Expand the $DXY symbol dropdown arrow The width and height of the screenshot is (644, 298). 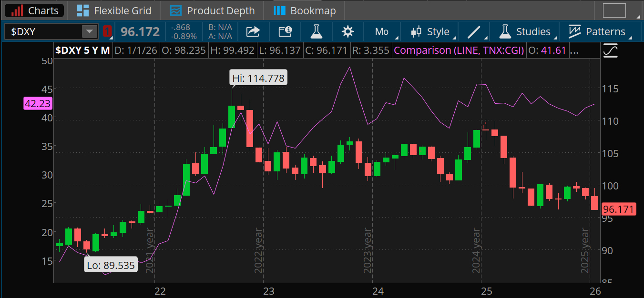89,32
